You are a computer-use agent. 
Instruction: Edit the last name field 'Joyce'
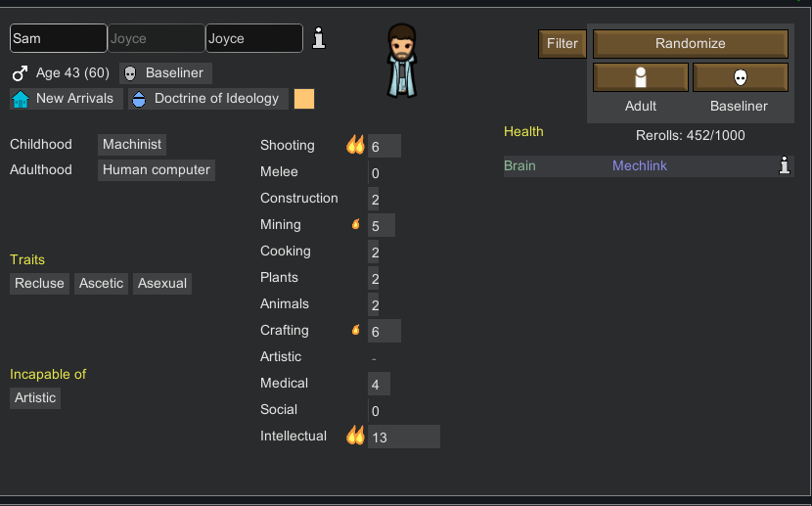coord(254,38)
